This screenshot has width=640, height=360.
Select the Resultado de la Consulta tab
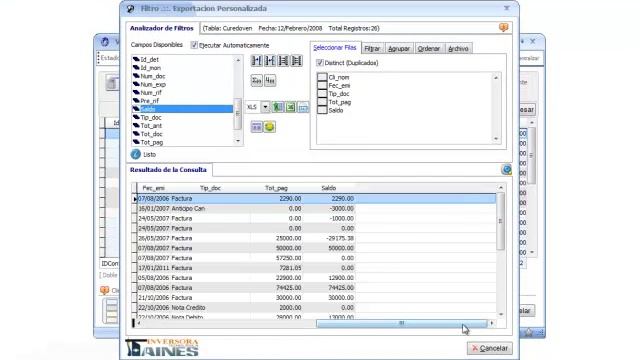[168, 170]
